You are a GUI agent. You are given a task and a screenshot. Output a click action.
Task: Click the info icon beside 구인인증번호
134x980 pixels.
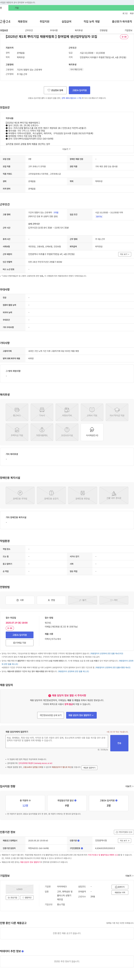pos(82,848)
